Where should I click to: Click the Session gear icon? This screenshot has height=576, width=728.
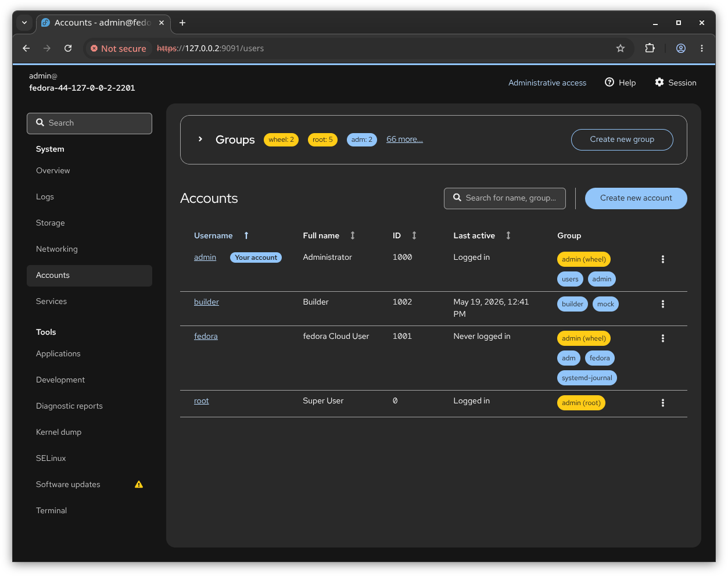coord(659,82)
